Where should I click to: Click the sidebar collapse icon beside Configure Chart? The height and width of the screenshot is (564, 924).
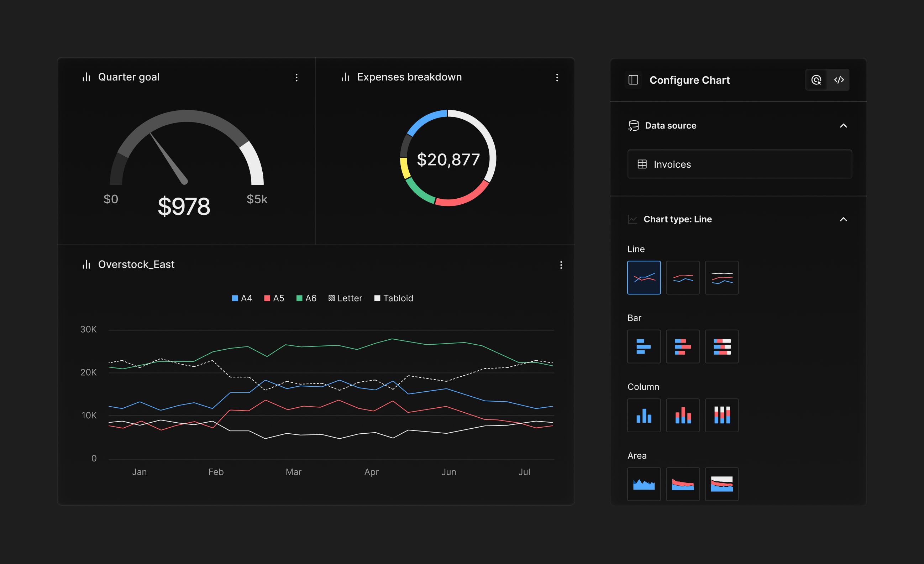pyautogui.click(x=634, y=79)
